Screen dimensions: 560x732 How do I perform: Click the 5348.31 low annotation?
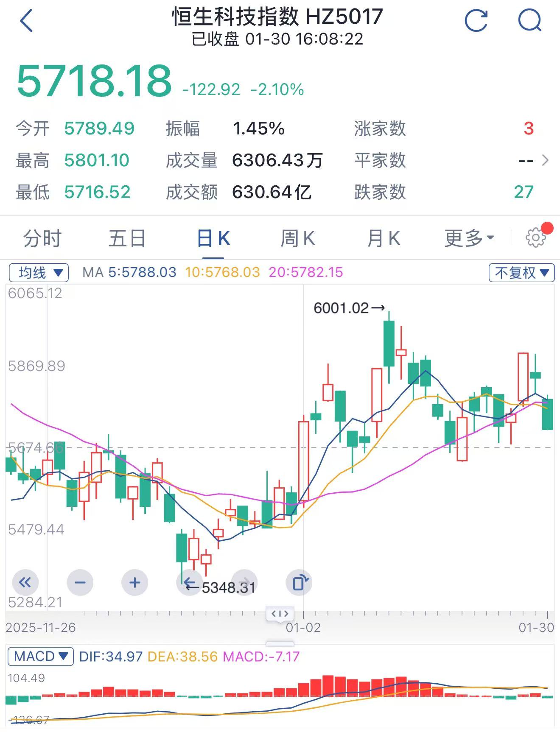[221, 588]
